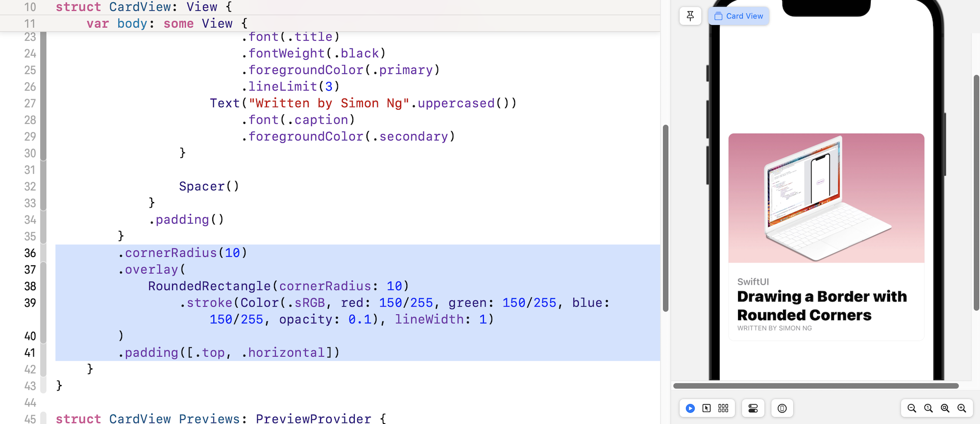Click the code folding ribbon beside line 32
Viewport: 980px width, 424px height.
(x=43, y=187)
